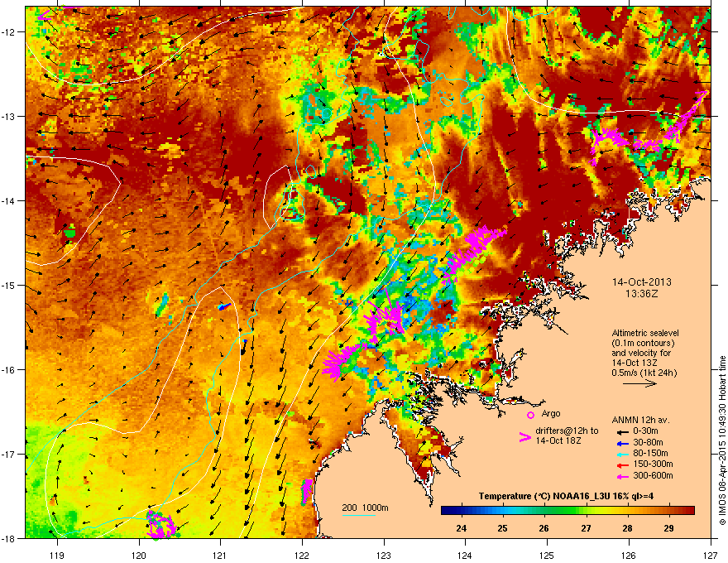Click the '125' longitude axis label
The height and width of the screenshot is (563, 728).
pos(547,555)
